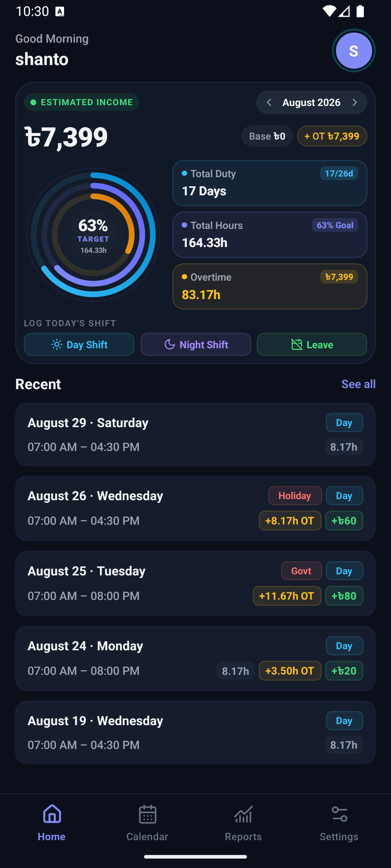Tap the Govt tag on August 25 entry
391x868 pixels.
coord(302,571)
